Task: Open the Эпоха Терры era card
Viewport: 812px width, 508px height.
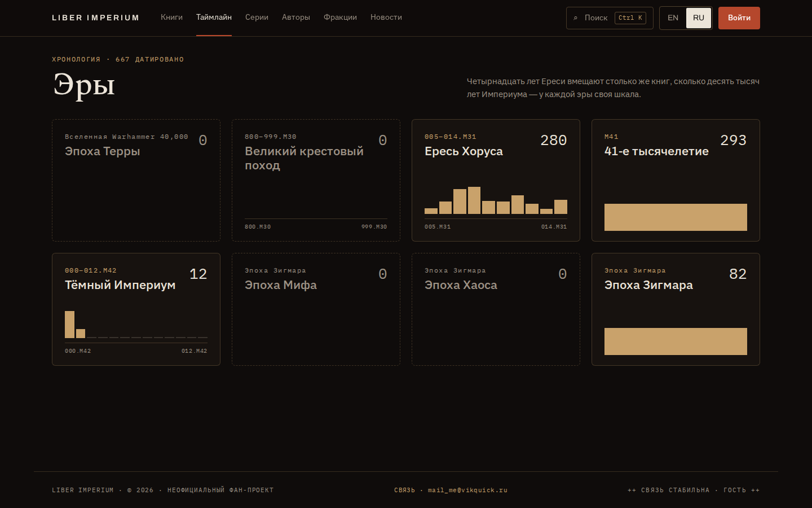Action: click(x=136, y=180)
